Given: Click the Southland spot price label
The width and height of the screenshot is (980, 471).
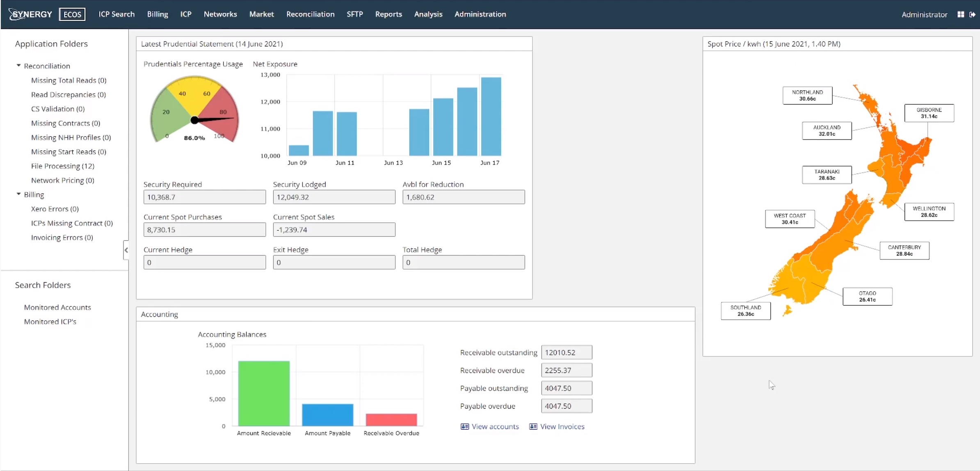Looking at the screenshot, I should pyautogui.click(x=745, y=311).
